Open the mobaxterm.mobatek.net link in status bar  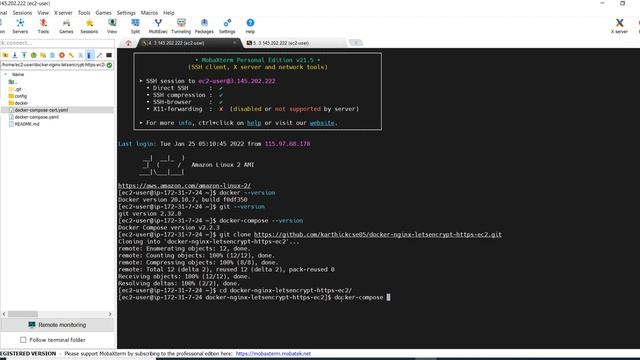coord(273,353)
